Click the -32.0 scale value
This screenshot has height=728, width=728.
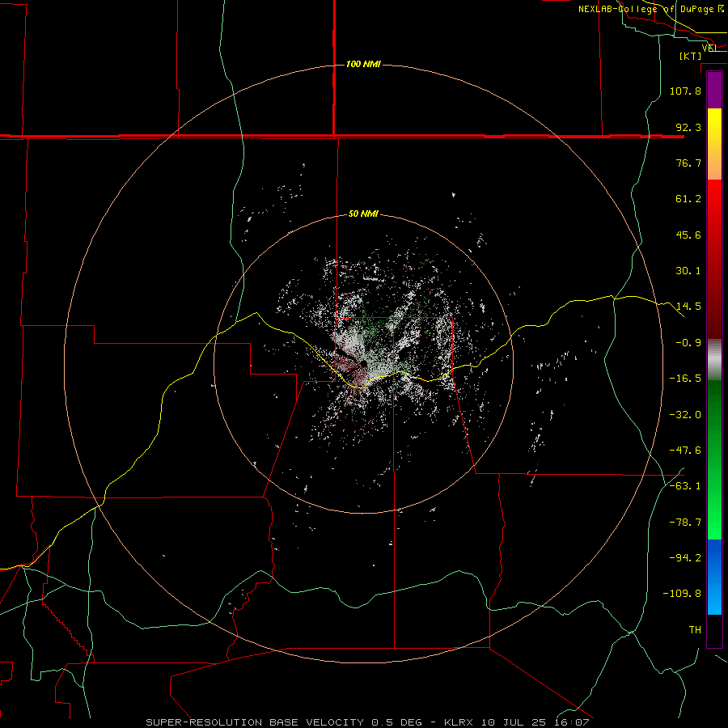click(685, 415)
